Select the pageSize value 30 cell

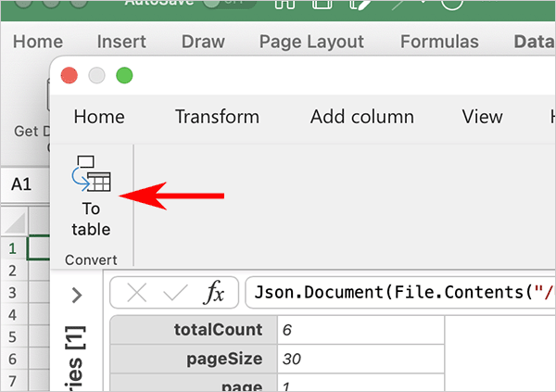pos(315,359)
